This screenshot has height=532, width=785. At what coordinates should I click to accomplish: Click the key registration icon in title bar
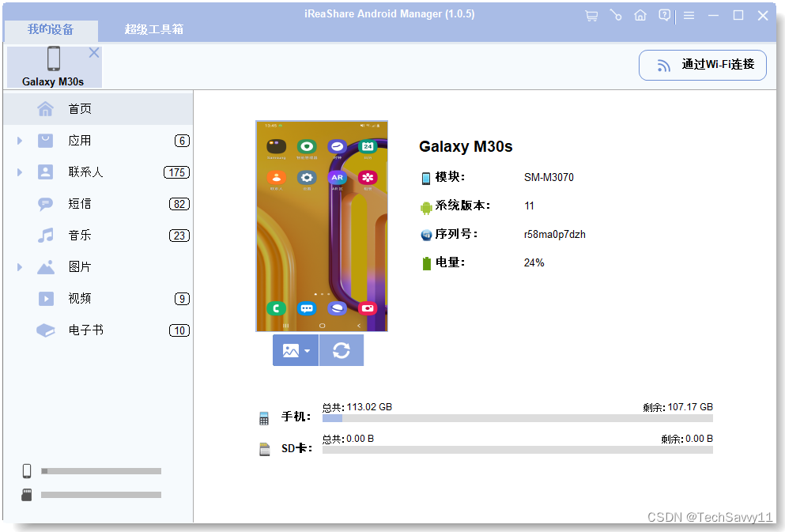tap(616, 16)
